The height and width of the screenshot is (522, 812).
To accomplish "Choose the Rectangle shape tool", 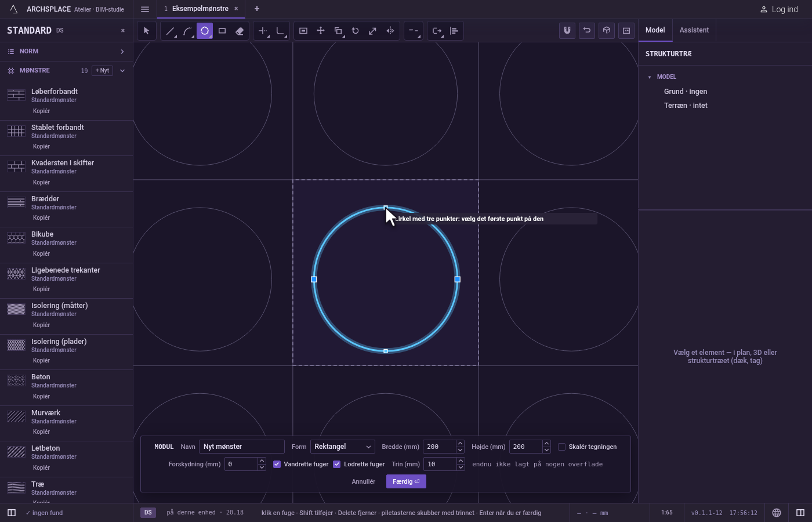I will point(222,31).
